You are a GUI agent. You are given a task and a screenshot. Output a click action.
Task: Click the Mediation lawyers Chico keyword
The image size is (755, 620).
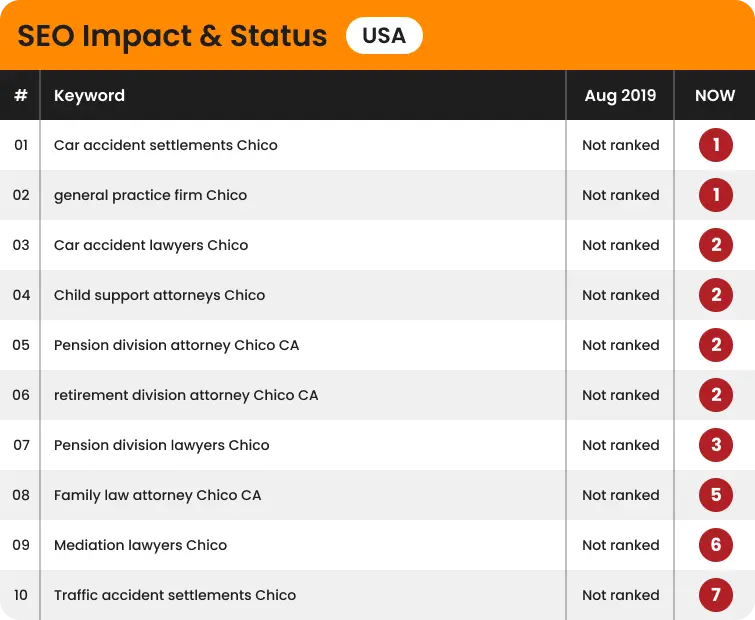140,545
